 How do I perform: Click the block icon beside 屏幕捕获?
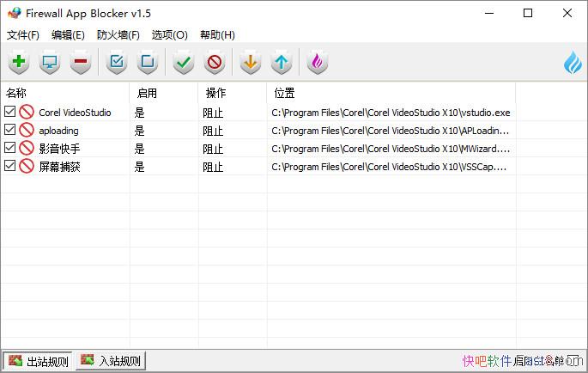tap(27, 166)
